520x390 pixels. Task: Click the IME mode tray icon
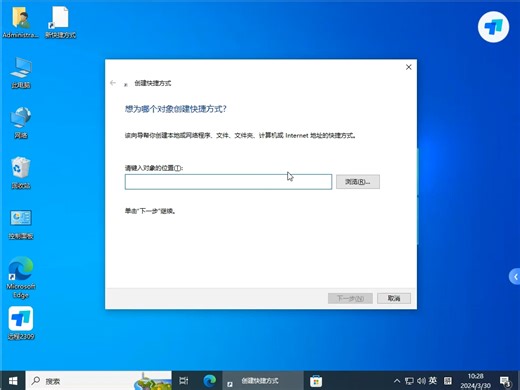coord(448,380)
